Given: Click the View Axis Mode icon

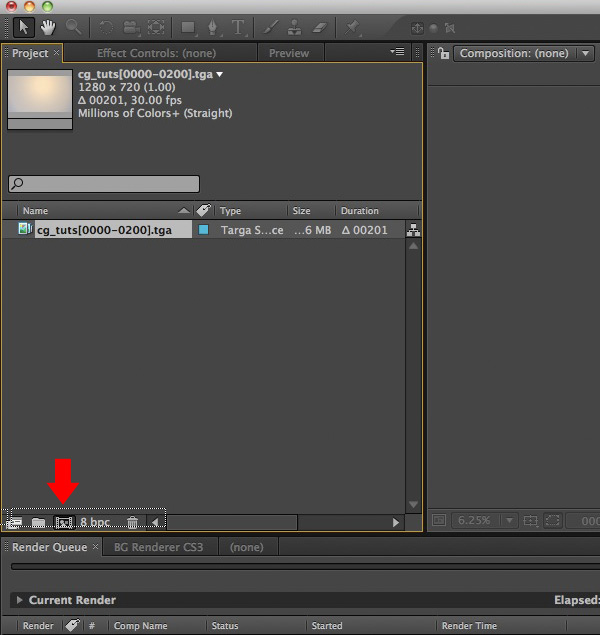Looking at the screenshot, I should pyautogui.click(x=449, y=28).
